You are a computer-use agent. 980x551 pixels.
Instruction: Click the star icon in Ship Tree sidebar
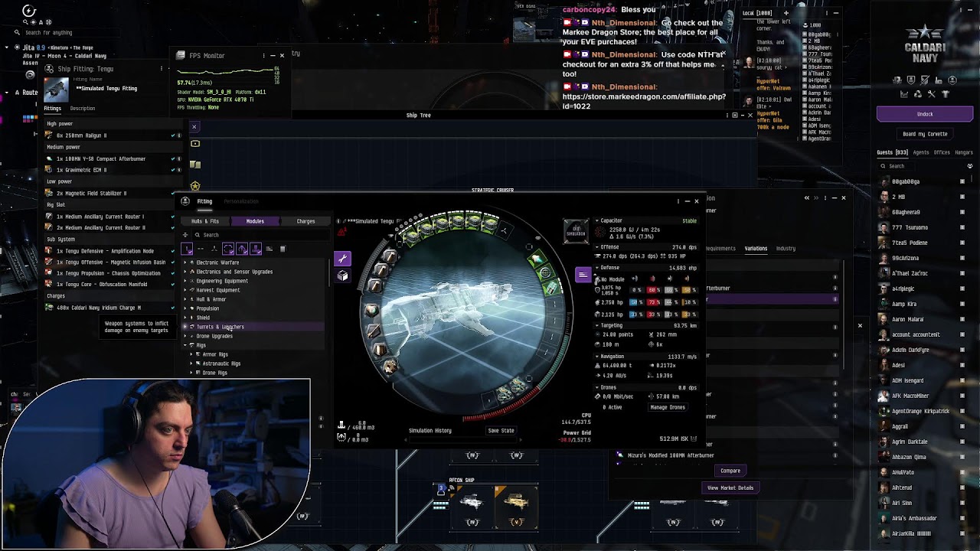tap(195, 186)
